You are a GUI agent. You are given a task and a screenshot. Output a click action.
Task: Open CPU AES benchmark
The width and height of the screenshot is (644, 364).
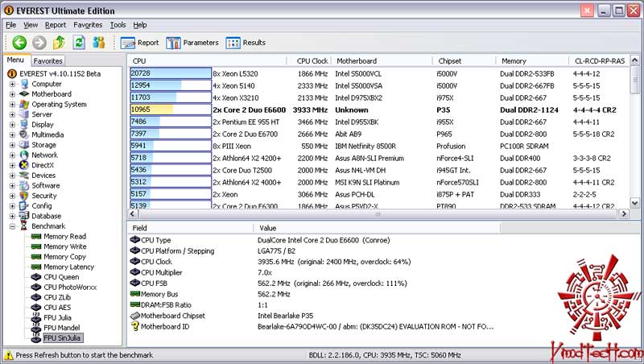(x=57, y=308)
